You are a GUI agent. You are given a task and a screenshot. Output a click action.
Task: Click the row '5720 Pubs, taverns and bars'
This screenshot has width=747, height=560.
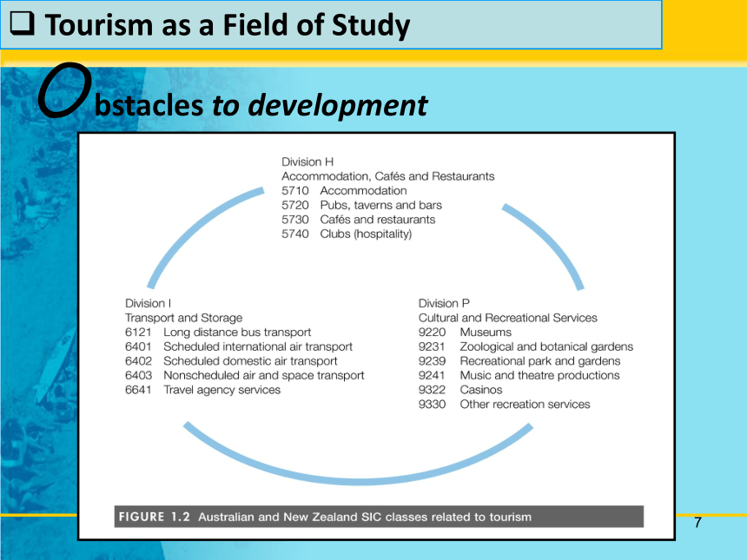[361, 205]
